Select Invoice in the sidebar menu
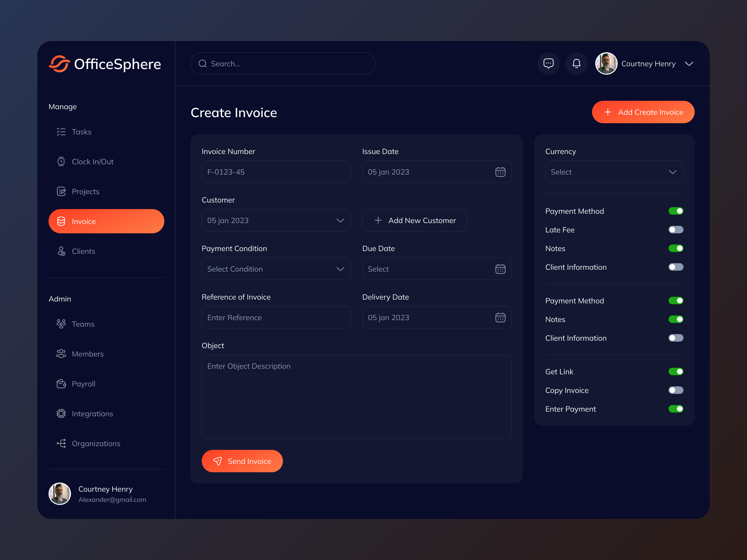This screenshot has height=560, width=747. (x=106, y=221)
